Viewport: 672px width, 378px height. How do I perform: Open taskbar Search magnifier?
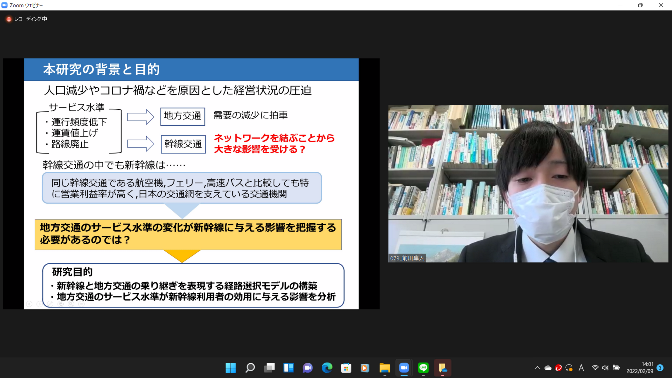point(250,368)
